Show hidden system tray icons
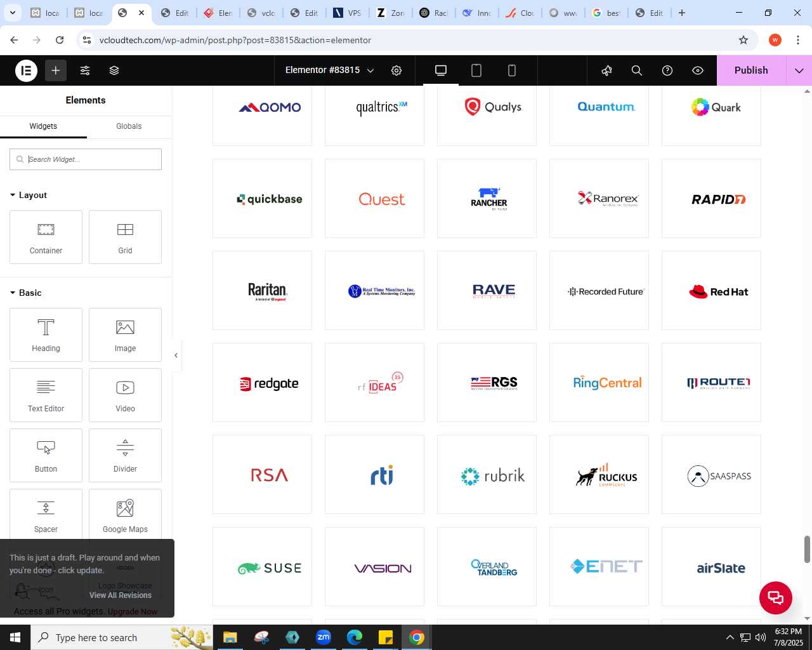The image size is (812, 650). coord(730,637)
